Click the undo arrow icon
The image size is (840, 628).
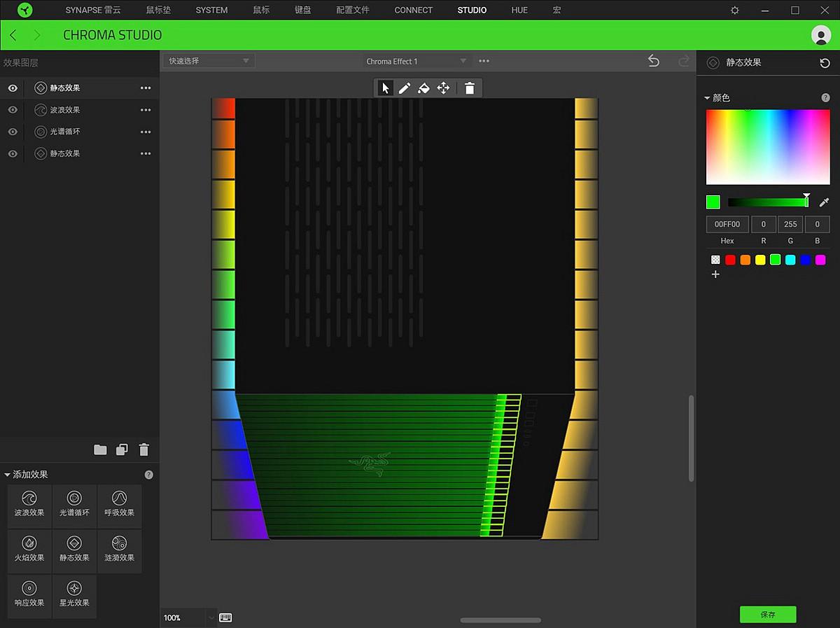[x=654, y=61]
